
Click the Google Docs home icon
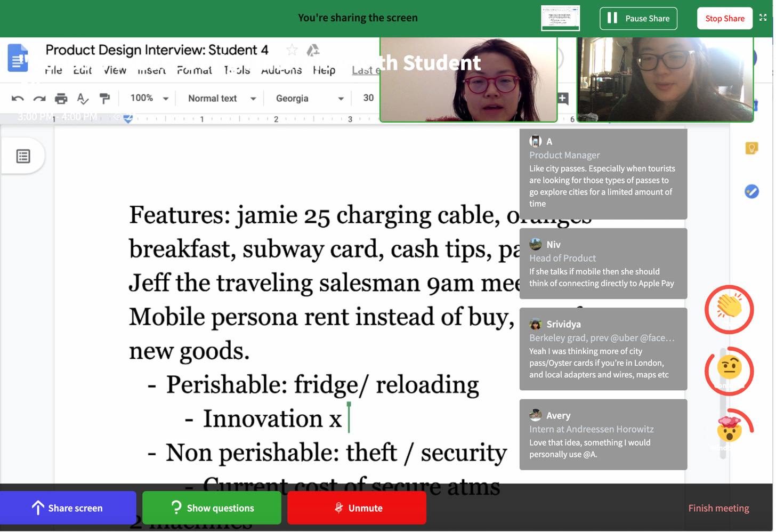(18, 58)
